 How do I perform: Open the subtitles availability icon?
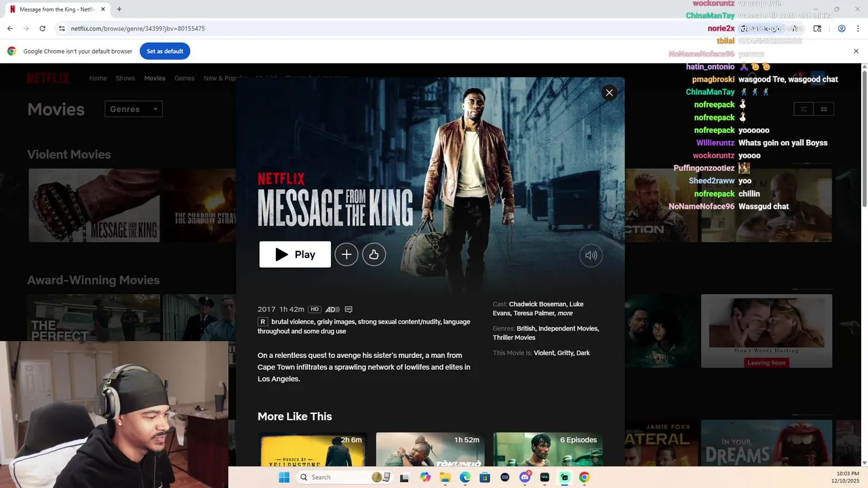[x=349, y=309]
